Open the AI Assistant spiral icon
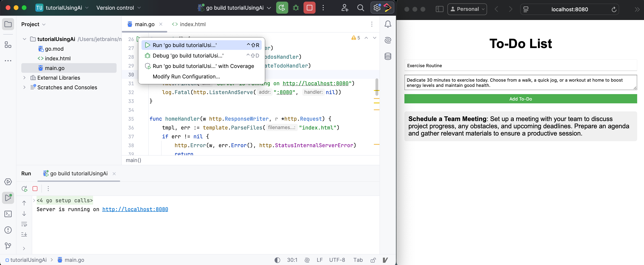The image size is (644, 265). coord(388,40)
